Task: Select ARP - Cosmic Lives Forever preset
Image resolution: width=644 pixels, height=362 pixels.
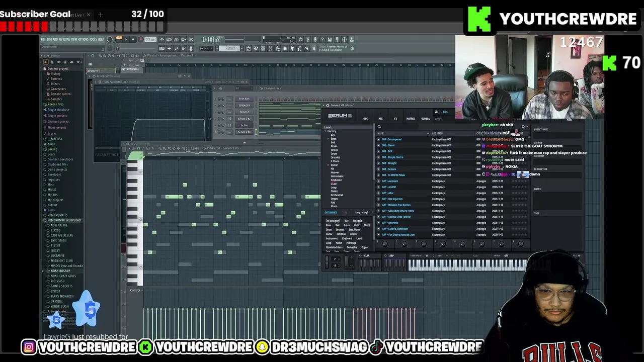Action: 396,217
